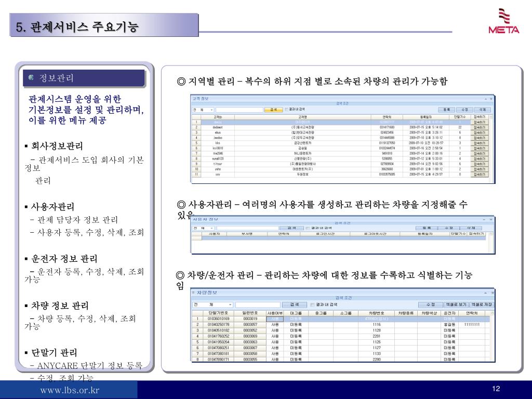Sort by 고객명 column header
Image resolution: width=532 pixels, height=399 pixels.
[x=303, y=117]
